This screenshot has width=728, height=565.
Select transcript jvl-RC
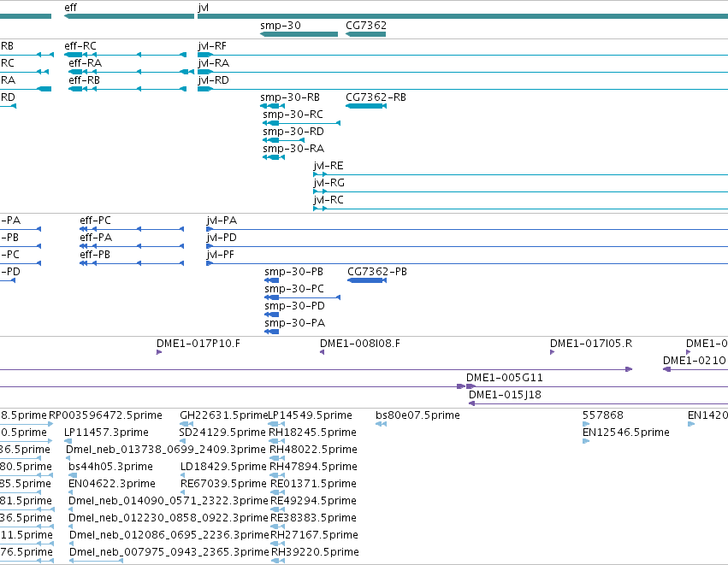(520, 209)
